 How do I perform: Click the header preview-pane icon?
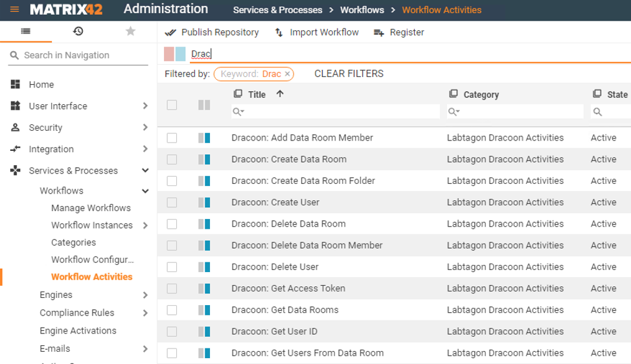[204, 105]
